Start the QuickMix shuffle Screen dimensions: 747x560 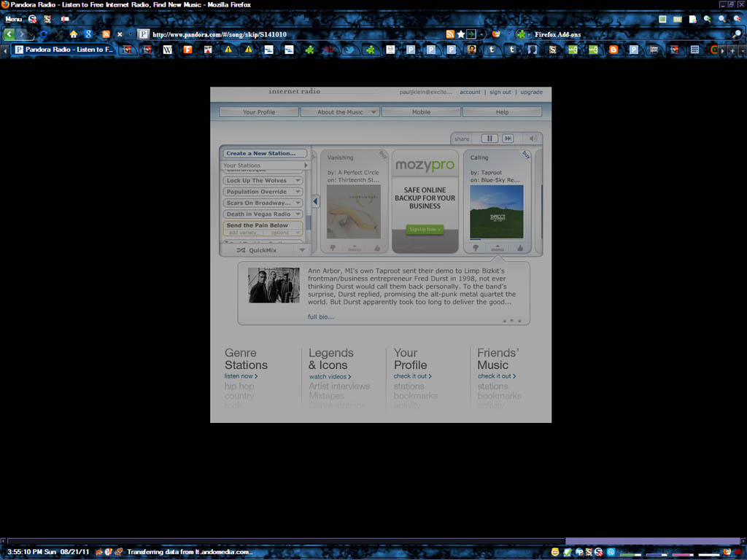(x=256, y=251)
